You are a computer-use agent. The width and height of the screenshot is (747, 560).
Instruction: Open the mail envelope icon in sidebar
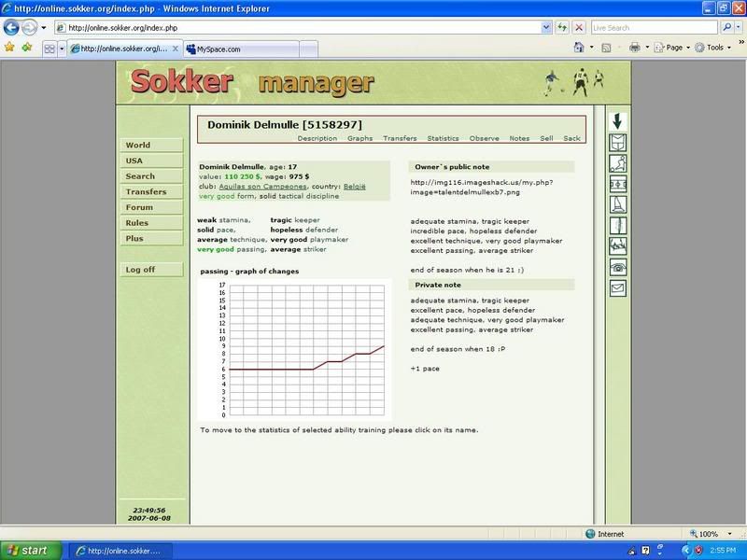point(617,288)
